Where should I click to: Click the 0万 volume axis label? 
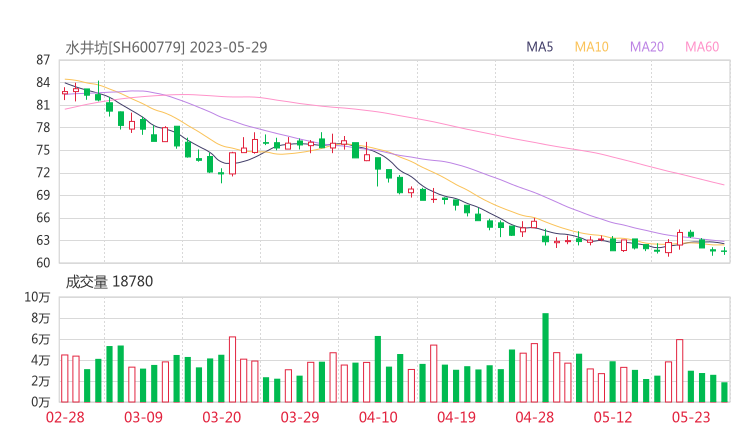point(41,402)
